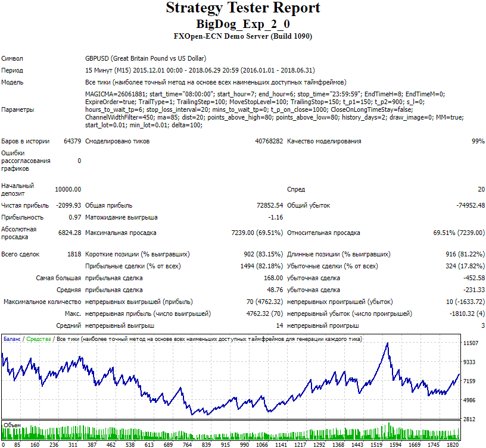The height and width of the screenshot is (448, 486).
Task: Click chart y-axis label 7159
Action: 469,381
